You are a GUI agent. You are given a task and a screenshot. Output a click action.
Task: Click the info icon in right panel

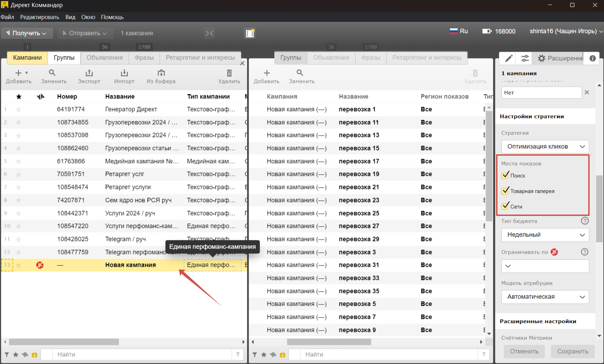click(x=593, y=58)
